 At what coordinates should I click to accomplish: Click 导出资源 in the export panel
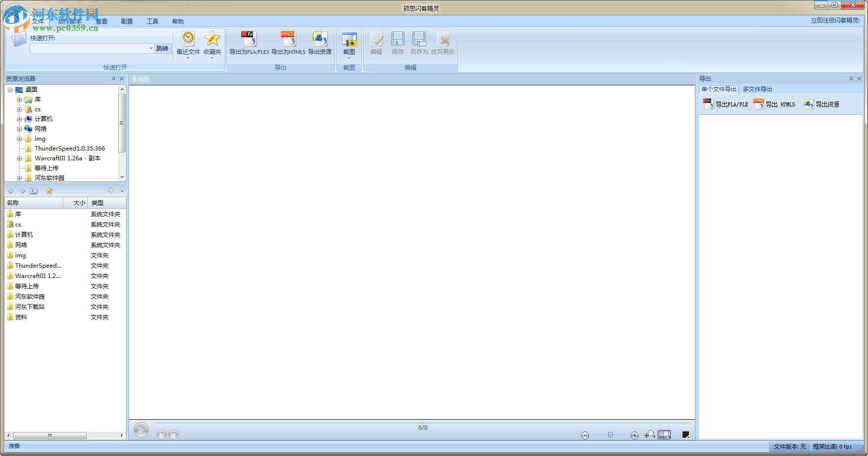(821, 104)
